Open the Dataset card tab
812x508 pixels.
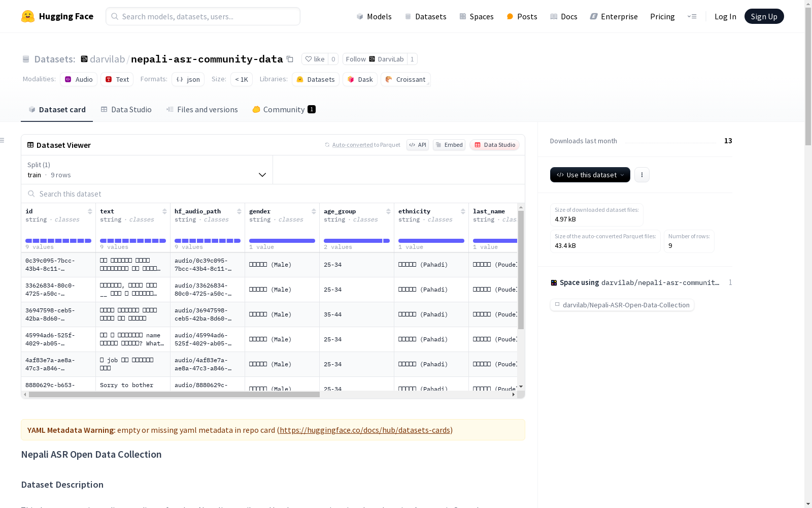click(57, 109)
